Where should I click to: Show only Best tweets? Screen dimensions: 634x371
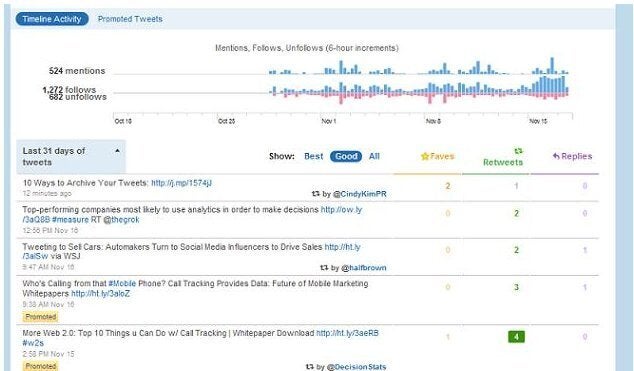[x=313, y=156]
